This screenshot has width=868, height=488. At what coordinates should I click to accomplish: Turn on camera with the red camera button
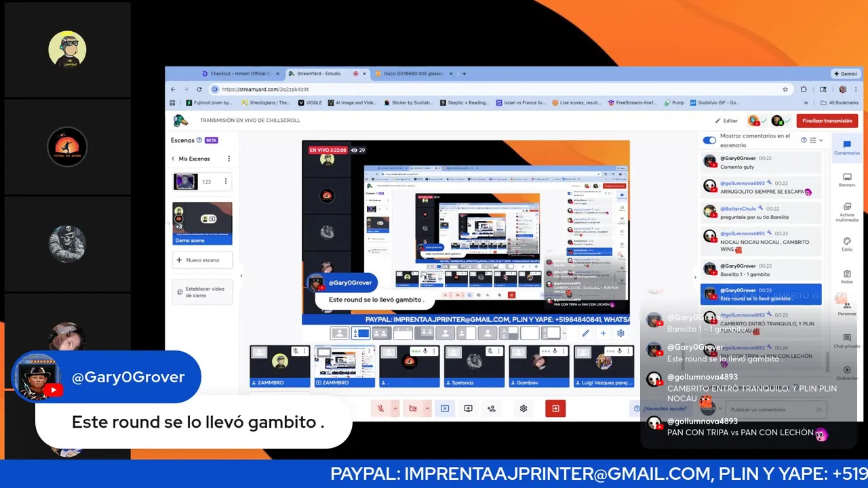[412, 409]
